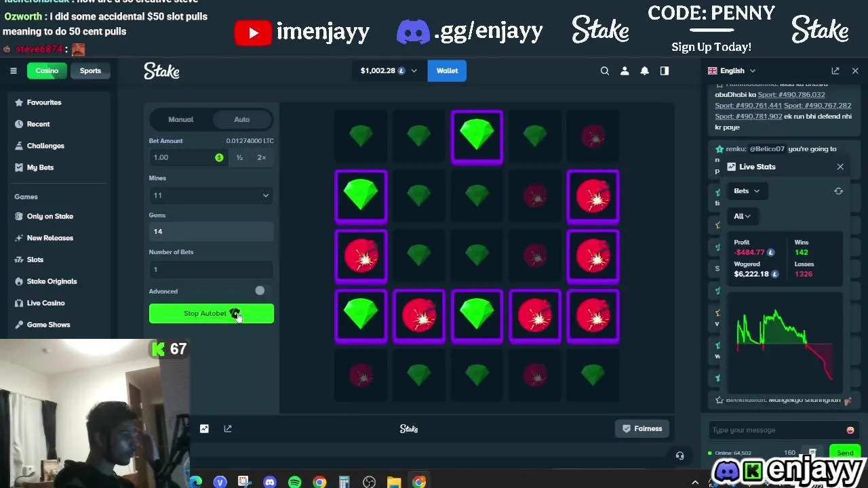Open the hamburger menu in Stake sidebar
Screen dimensions: 868x488
tap(13, 70)
